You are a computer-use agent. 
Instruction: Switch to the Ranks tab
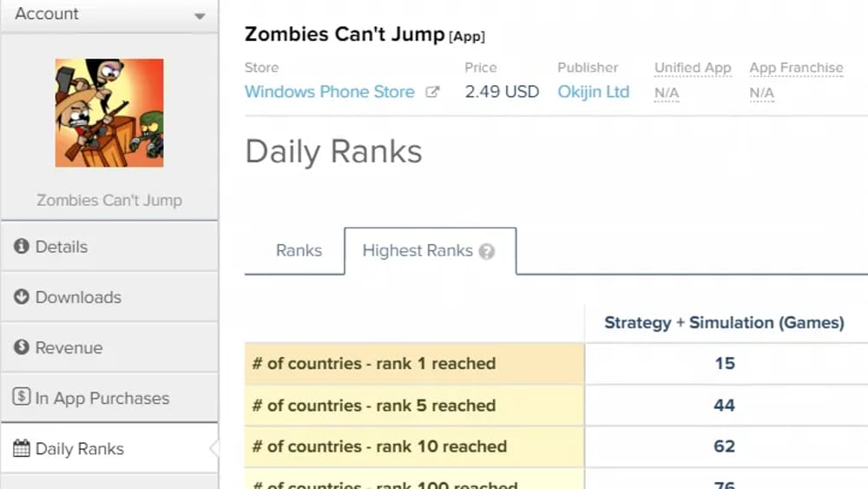pyautogui.click(x=299, y=250)
